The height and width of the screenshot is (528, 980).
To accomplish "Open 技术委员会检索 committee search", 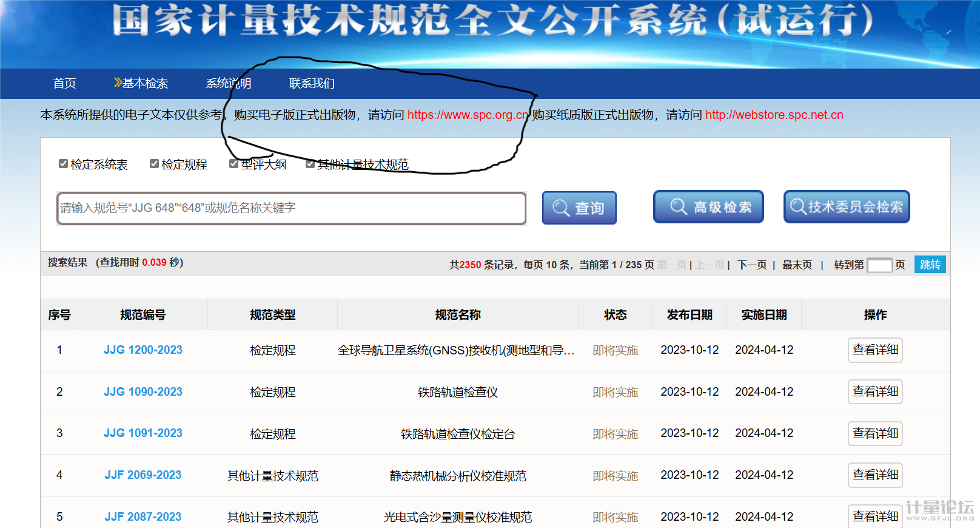I will point(846,207).
